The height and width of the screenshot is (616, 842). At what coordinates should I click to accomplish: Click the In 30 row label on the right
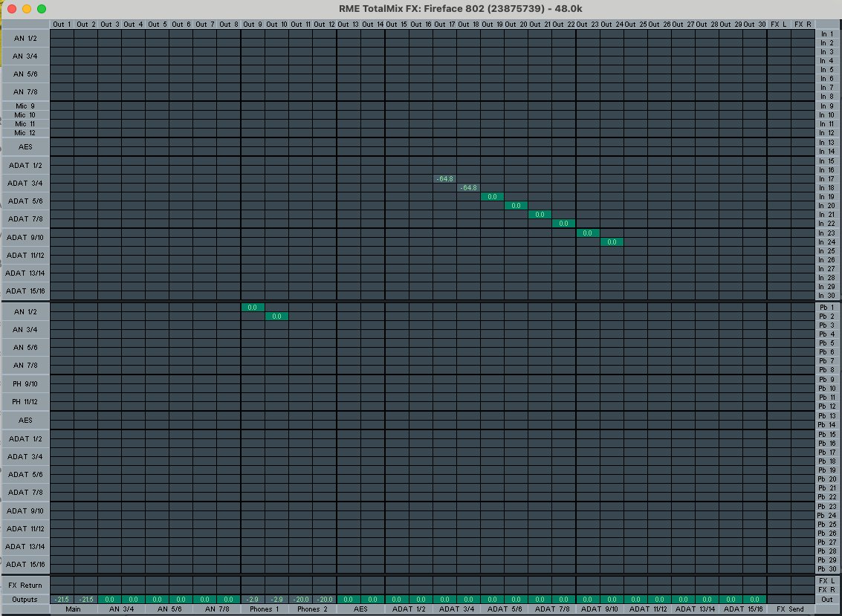click(x=827, y=296)
